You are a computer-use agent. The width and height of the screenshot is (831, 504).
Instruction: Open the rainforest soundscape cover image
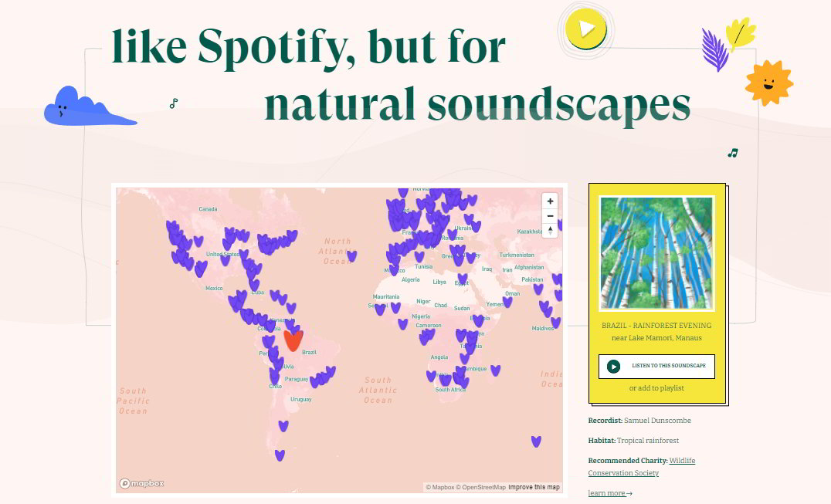pos(656,253)
